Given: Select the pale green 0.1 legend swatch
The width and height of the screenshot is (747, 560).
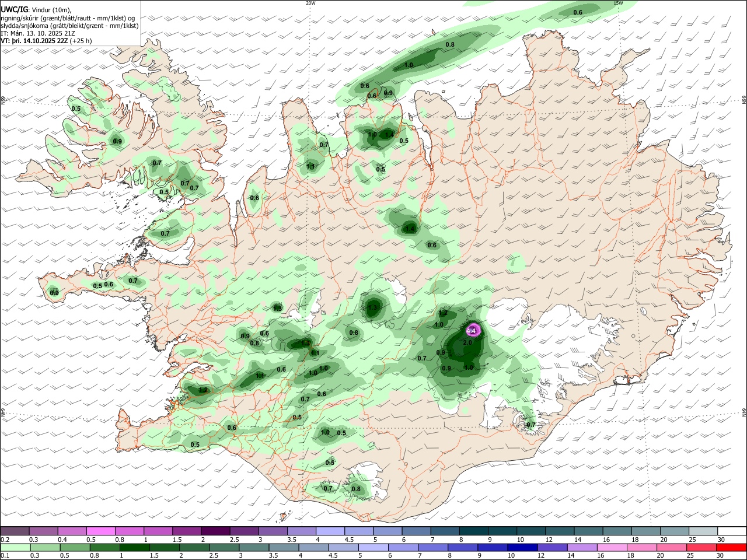Looking at the screenshot, I should click(15, 547).
